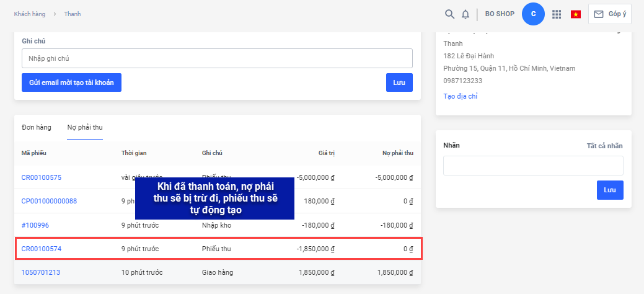Click the Nhãn tag input field
Screen dimensions: 644x294
(533, 166)
